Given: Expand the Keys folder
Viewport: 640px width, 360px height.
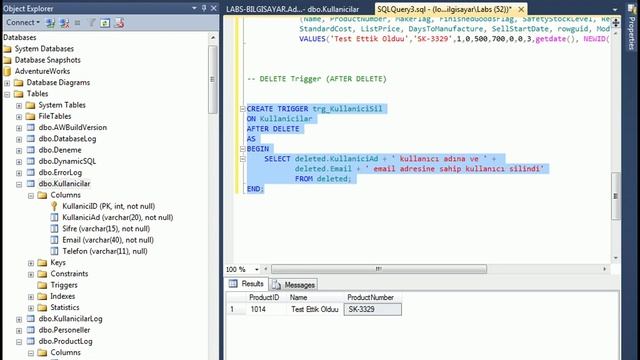Looking at the screenshot, I should (31, 263).
